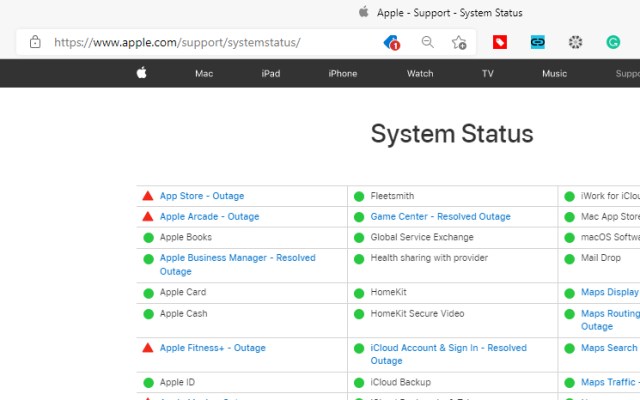Click the Mail Drop row text
This screenshot has width=640, height=400.
point(600,258)
